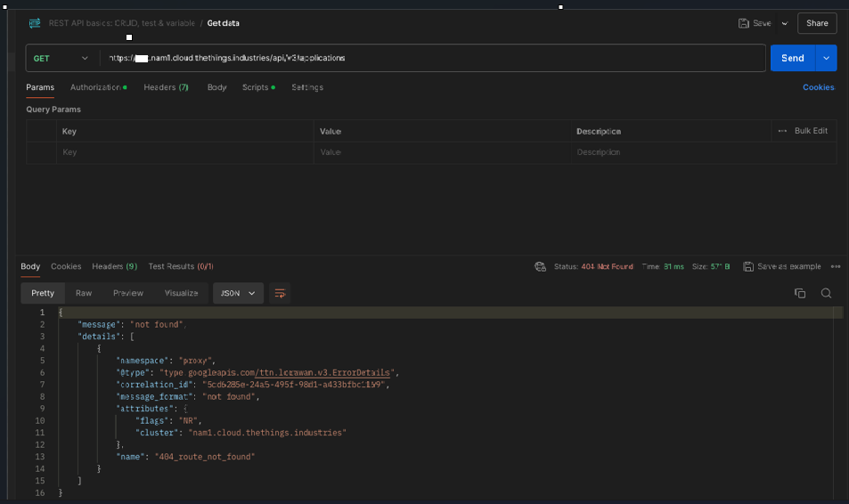
Task: Select the response Body tab
Action: (x=30, y=266)
